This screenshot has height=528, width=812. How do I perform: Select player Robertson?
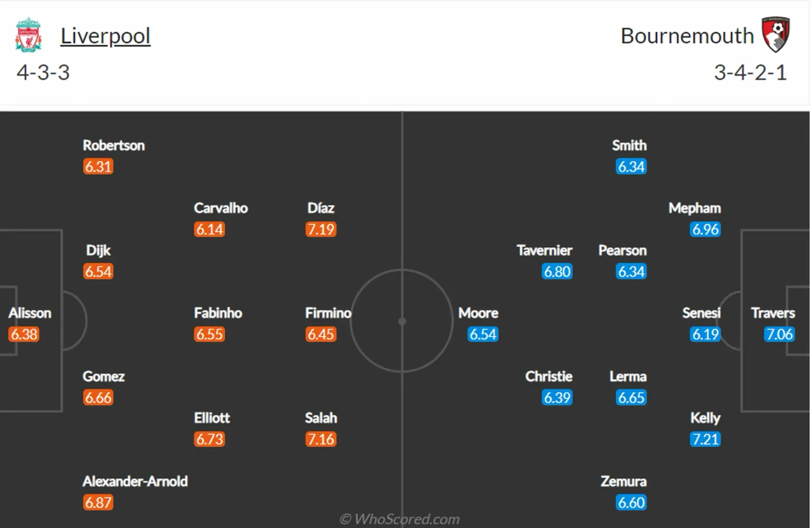[x=113, y=145]
